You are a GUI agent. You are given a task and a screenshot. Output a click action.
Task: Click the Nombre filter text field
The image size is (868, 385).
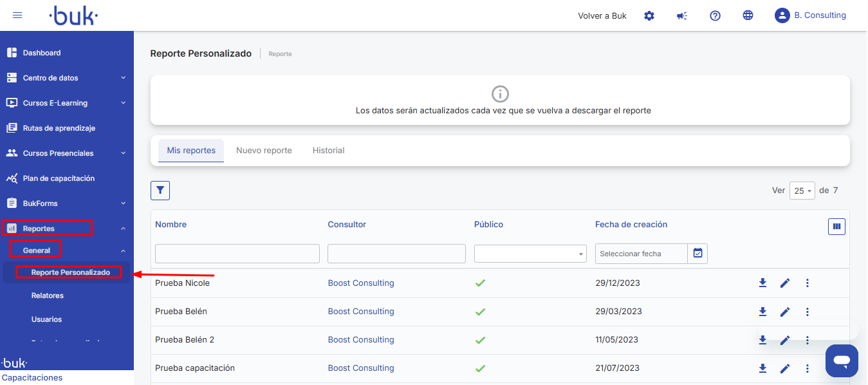click(237, 254)
